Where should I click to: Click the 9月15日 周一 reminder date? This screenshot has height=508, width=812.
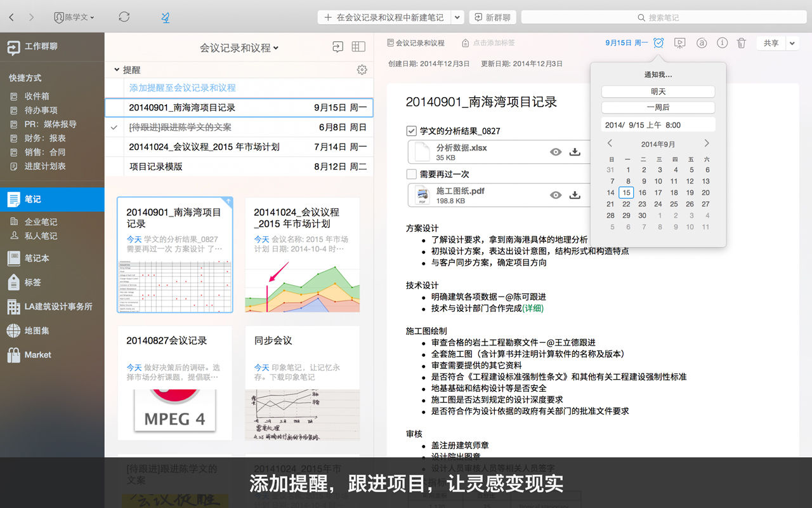pos(626,43)
